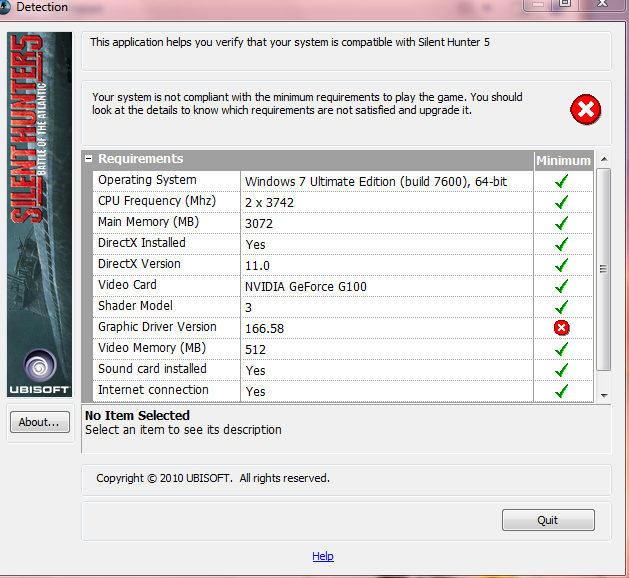
Task: Click the Ubisoft swirl logo
Action: (39, 366)
